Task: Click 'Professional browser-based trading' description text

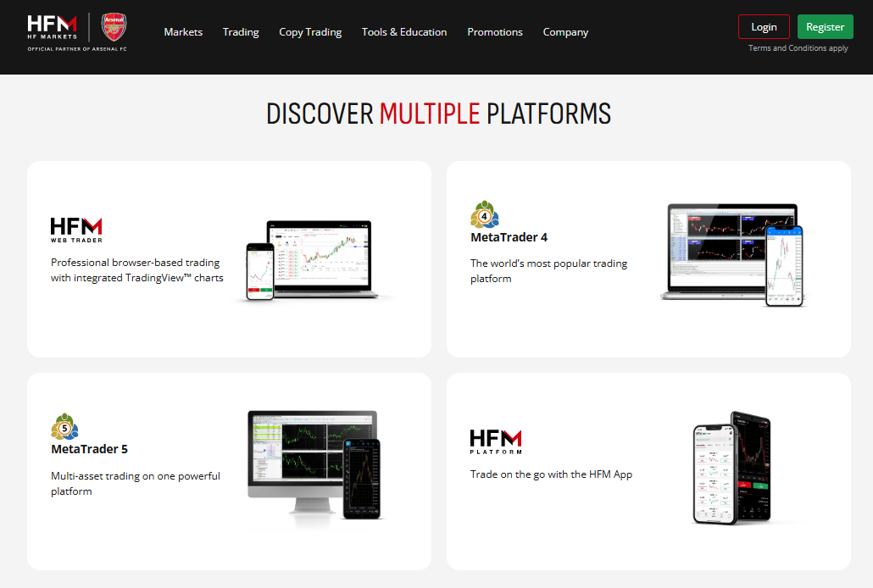Action: pos(137,270)
